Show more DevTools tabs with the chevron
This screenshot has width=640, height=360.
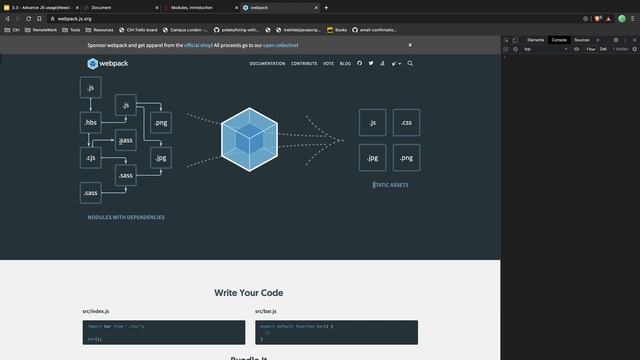(598, 40)
